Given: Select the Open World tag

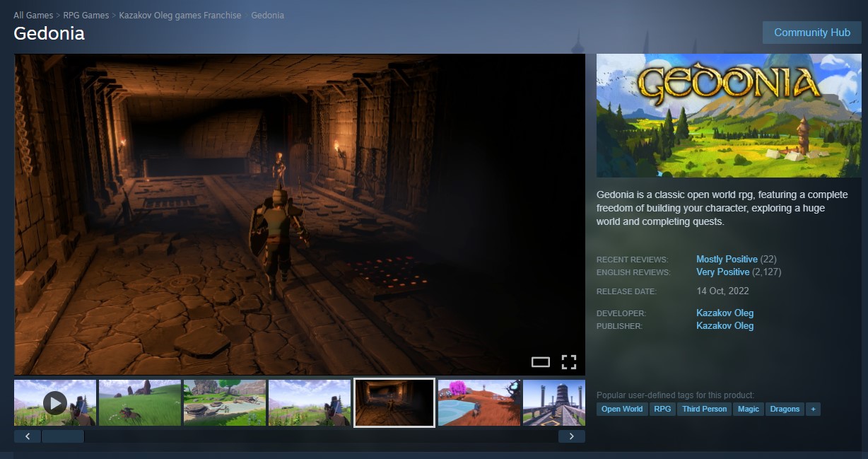Looking at the screenshot, I should click(622, 409).
